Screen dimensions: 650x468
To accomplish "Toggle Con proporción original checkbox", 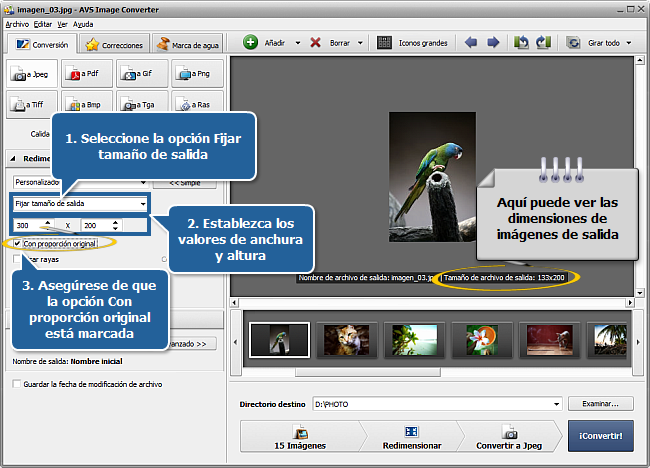I will click(x=17, y=243).
